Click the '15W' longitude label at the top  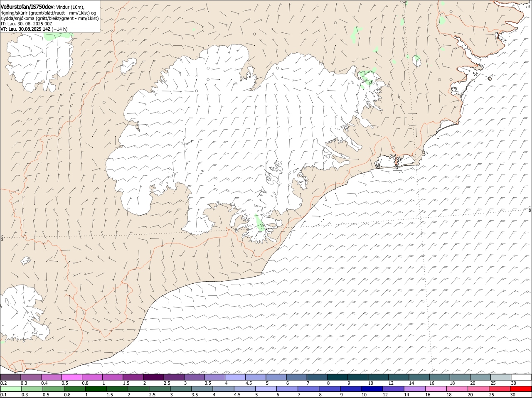tap(403, 2)
